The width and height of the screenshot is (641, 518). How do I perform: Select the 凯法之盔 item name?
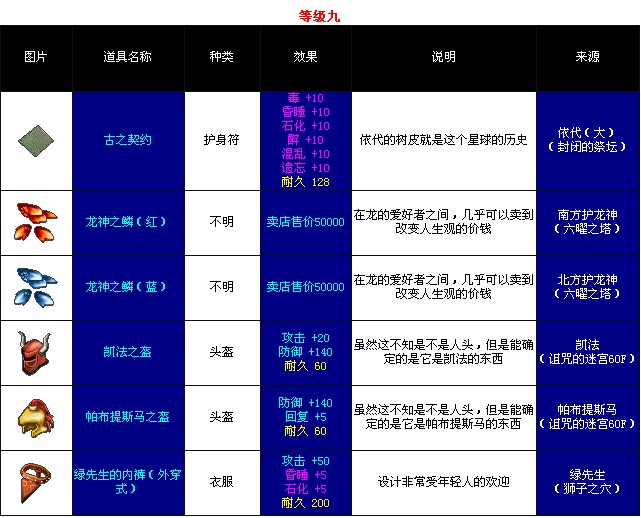pos(127,352)
